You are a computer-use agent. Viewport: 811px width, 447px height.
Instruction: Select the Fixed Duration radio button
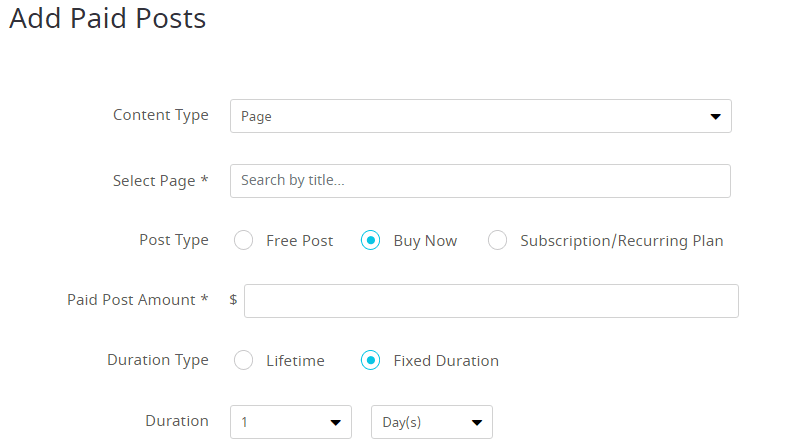(x=370, y=360)
